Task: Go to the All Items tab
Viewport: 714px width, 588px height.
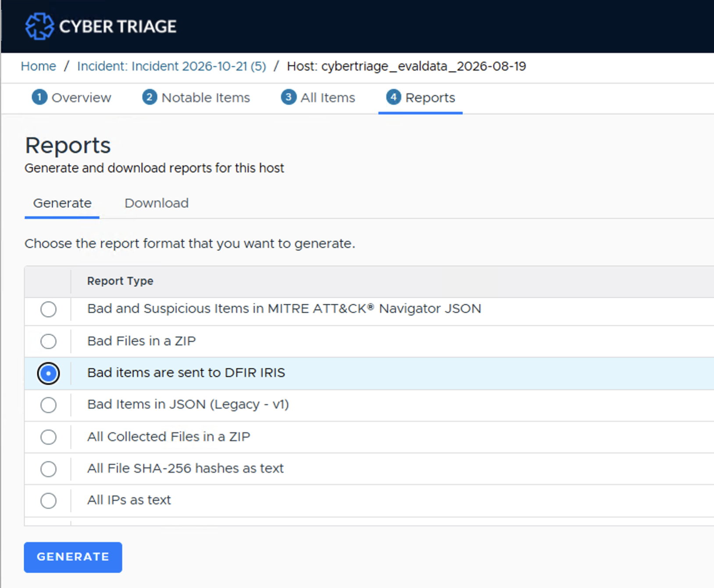Action: click(318, 97)
